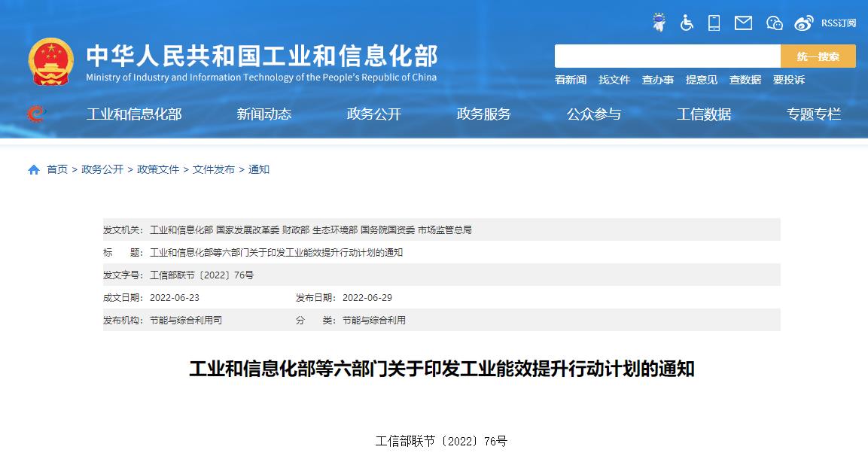Screen dimensions: 868x468
Task: Click the English ministry name text
Action: pos(261,77)
